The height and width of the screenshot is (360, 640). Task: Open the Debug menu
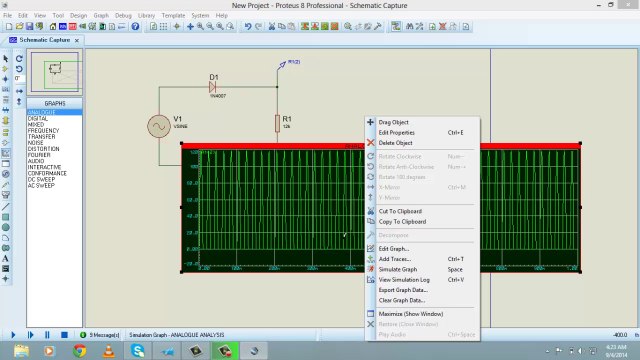tap(123, 16)
